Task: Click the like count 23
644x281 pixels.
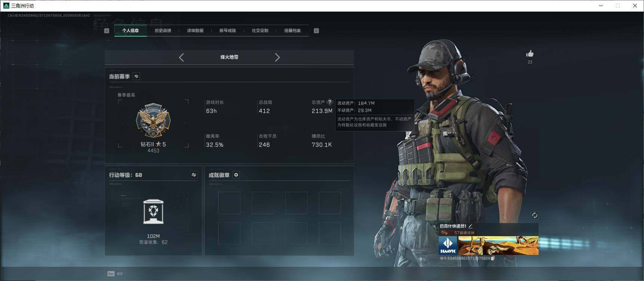Action: click(530, 62)
